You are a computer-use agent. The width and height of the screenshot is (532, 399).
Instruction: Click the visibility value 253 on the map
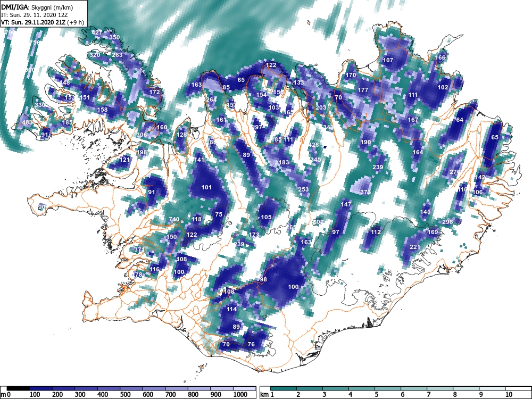303,190
